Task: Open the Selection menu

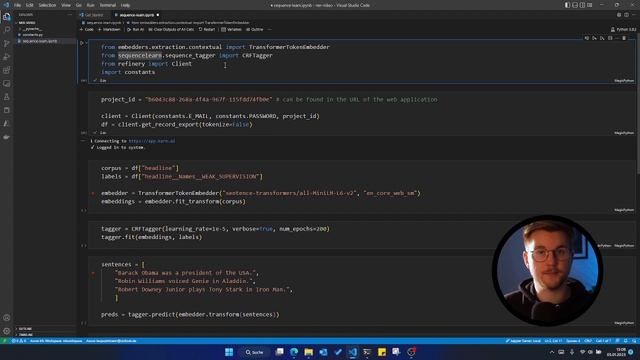Action: (47, 5)
